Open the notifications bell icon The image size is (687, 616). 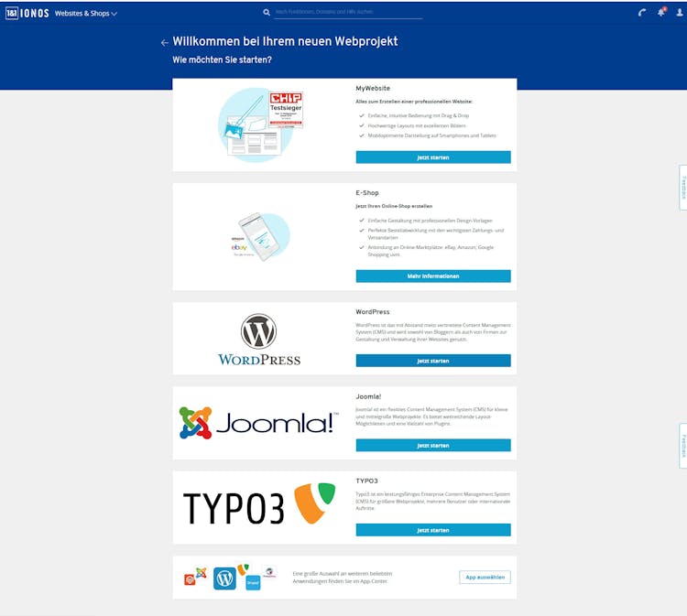point(661,12)
